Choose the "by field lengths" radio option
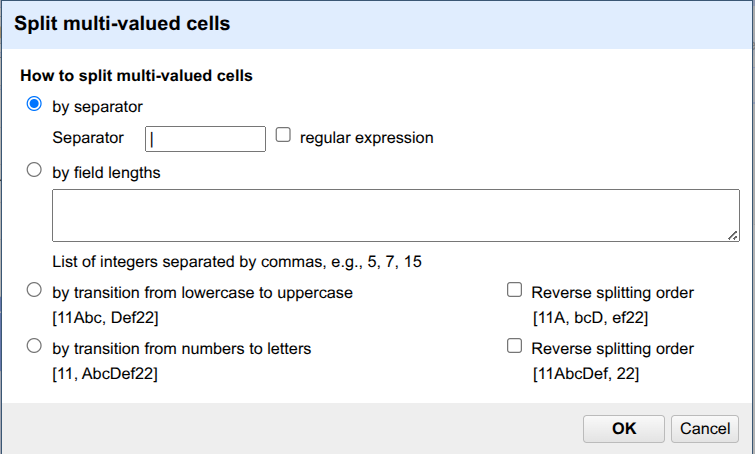 35,170
